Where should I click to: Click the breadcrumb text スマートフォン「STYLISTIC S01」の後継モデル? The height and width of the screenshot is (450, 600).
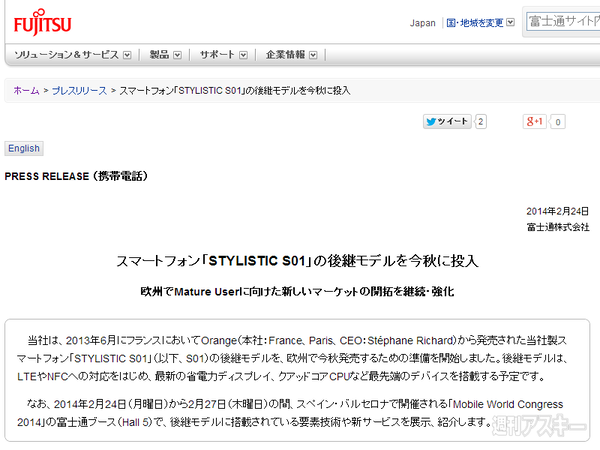(235, 91)
